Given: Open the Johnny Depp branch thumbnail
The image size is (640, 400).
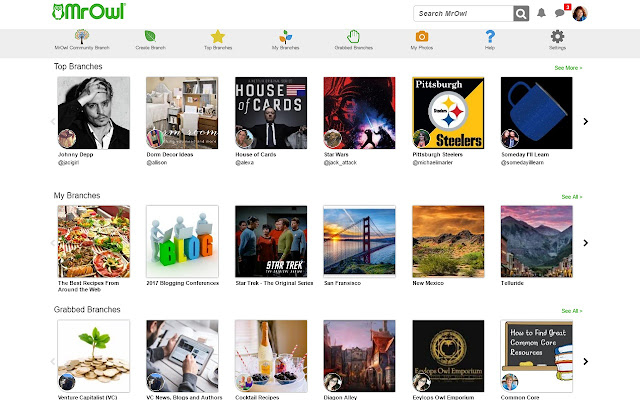Looking at the screenshot, I should click(93, 113).
